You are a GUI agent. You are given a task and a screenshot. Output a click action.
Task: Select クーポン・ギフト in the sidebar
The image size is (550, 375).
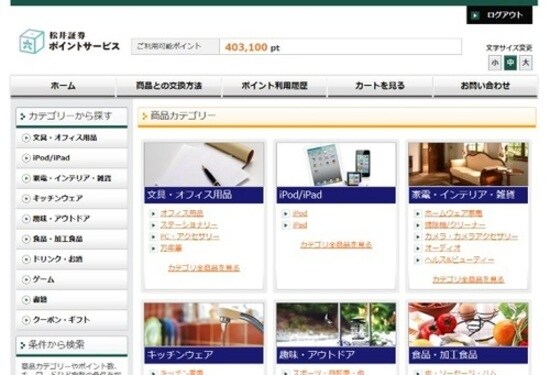tap(72, 320)
